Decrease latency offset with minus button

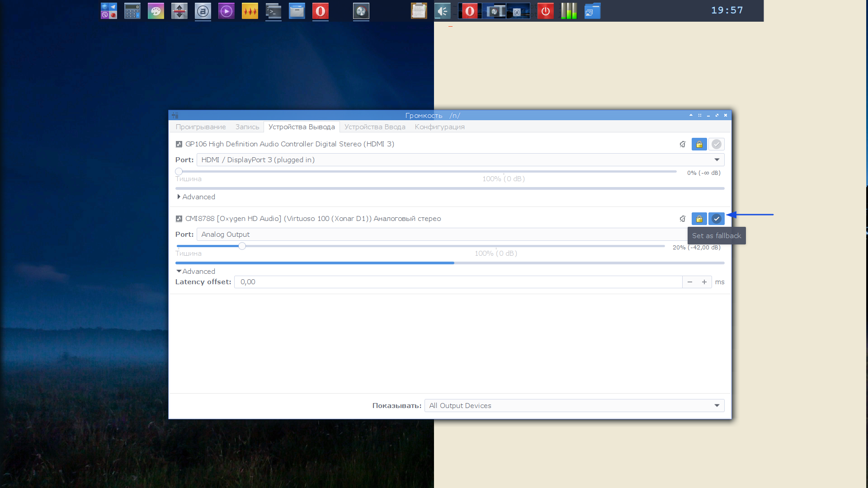690,282
